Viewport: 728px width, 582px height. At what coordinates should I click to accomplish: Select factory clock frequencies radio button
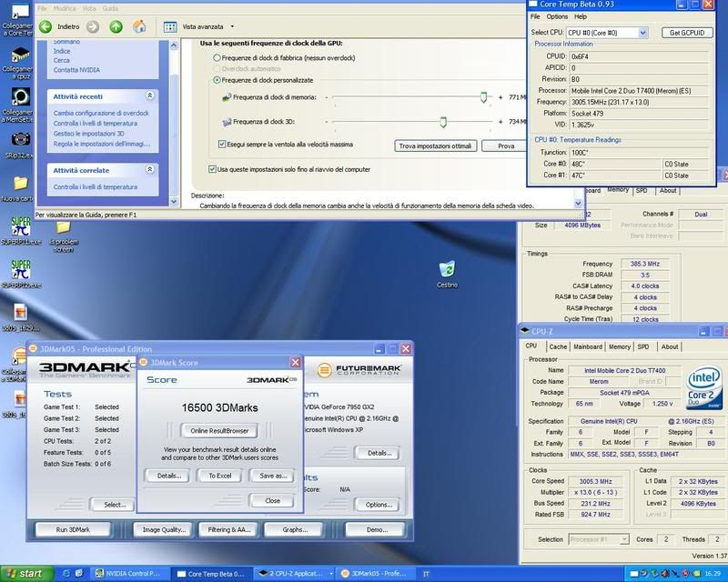tap(217, 58)
